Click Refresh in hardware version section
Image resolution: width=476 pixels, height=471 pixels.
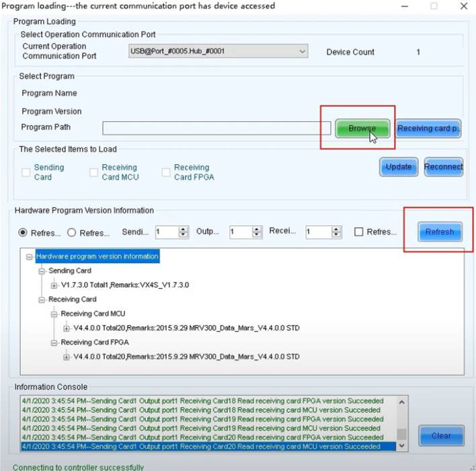click(x=439, y=231)
